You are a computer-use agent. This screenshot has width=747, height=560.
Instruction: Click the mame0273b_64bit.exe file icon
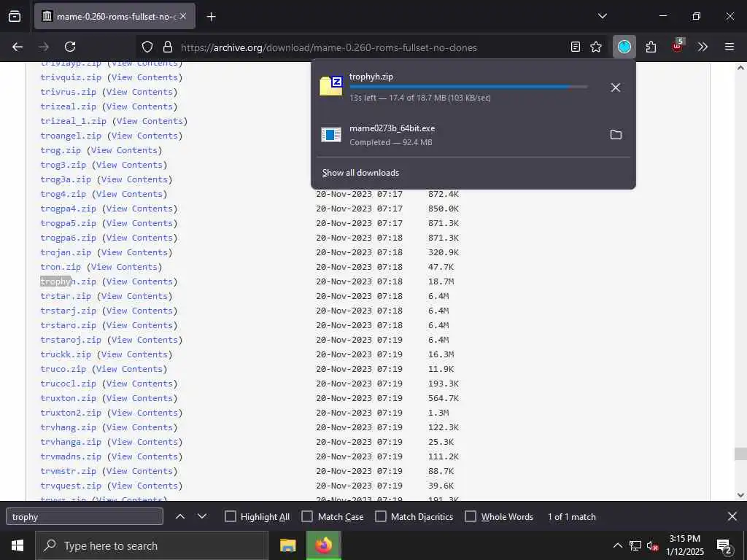coord(331,135)
